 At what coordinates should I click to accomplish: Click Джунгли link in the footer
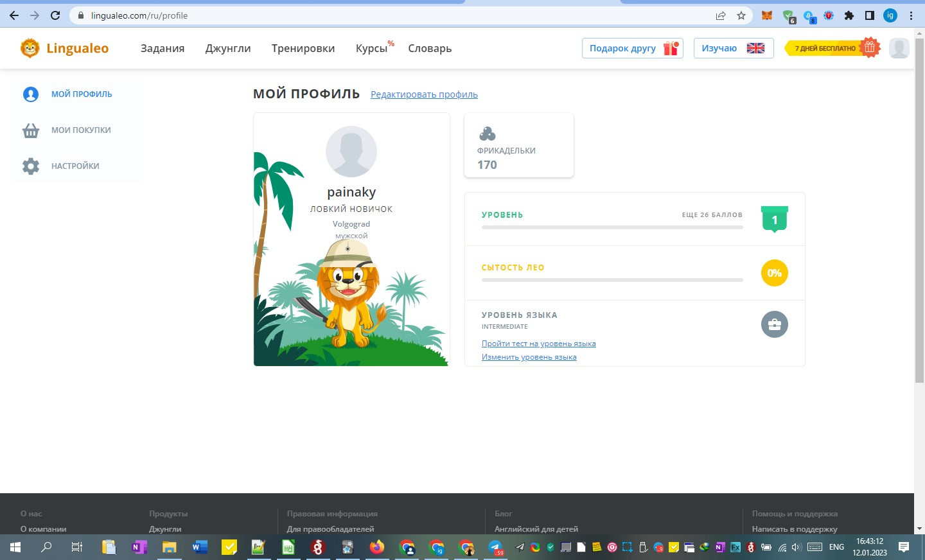click(x=165, y=529)
